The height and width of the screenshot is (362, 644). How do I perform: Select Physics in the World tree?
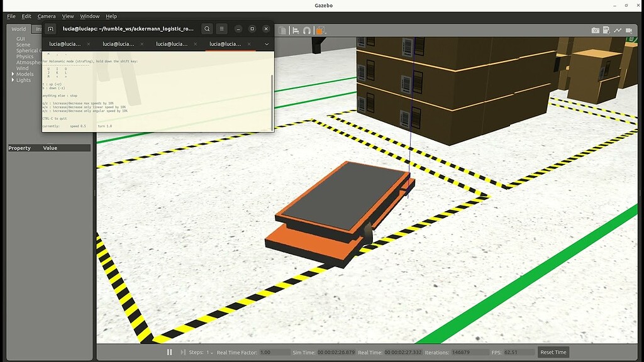(x=24, y=56)
